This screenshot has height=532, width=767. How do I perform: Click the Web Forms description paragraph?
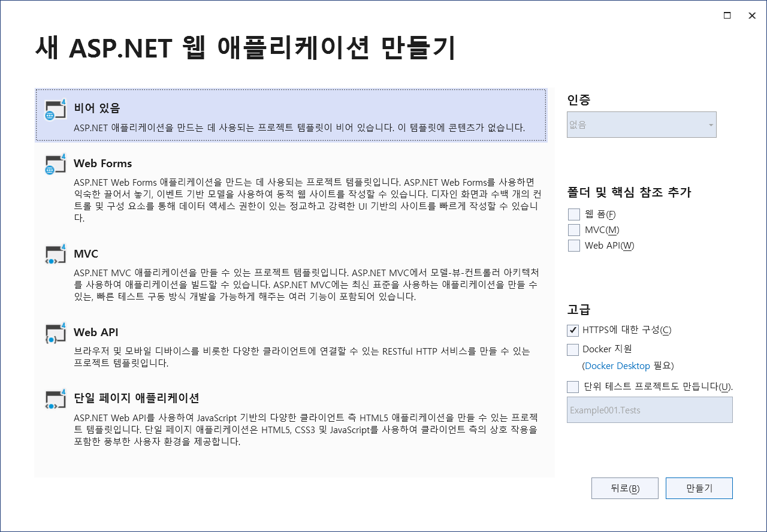[306, 200]
